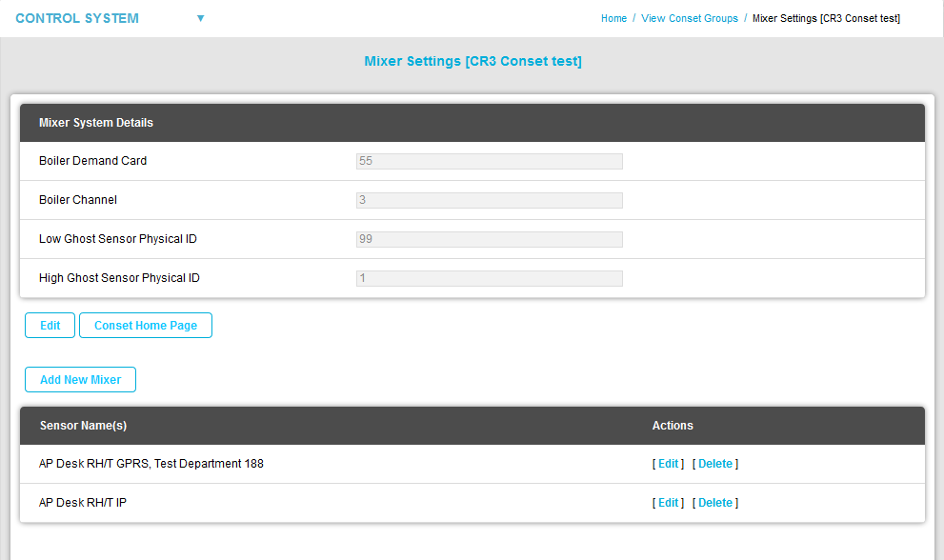Delete the AP Desk RH/T GPRS mixer

click(715, 464)
